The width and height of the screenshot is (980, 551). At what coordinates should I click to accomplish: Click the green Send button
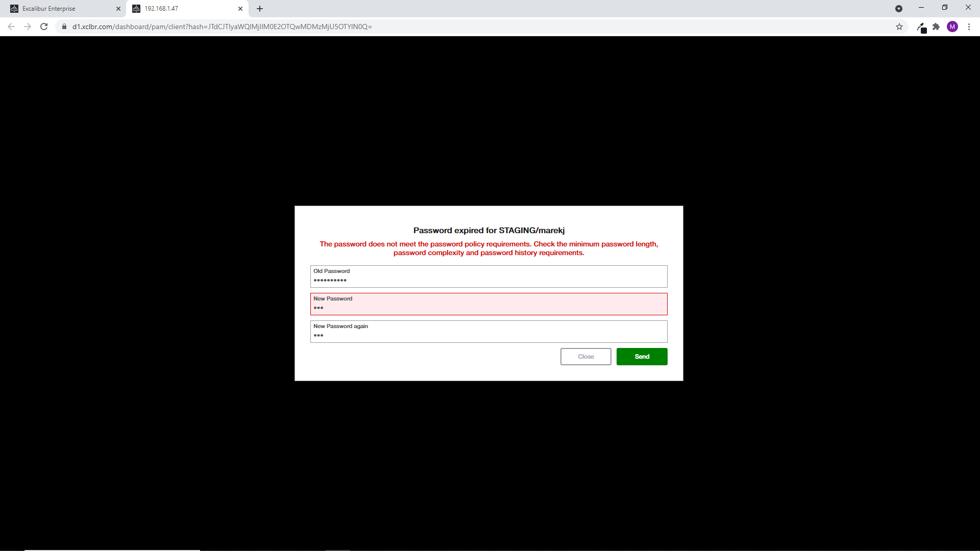coord(642,357)
